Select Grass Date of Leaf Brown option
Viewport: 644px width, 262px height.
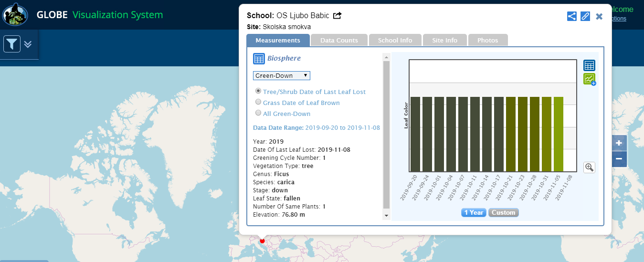(x=258, y=102)
